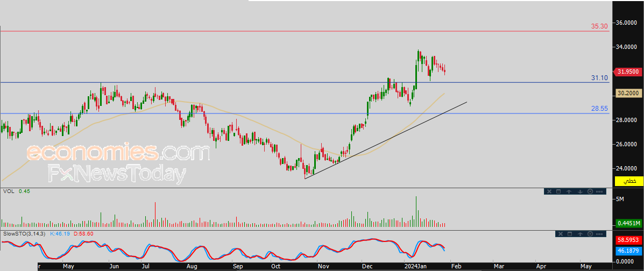Image resolution: width=644 pixels, height=271 pixels.
Task: Select the SlowSTO(3,14,3) indicator label
Action: coord(24,234)
